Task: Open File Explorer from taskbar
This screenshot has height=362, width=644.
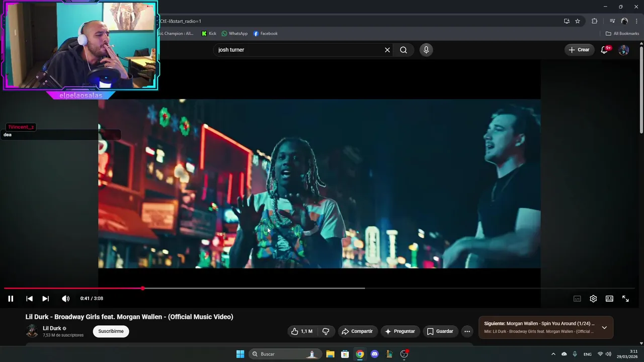Action: [330, 354]
